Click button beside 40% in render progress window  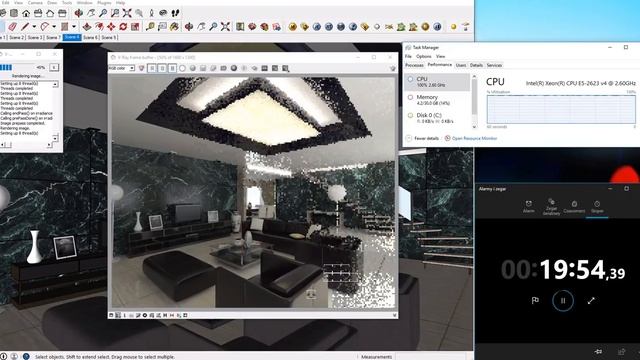pyautogui.click(x=54, y=67)
